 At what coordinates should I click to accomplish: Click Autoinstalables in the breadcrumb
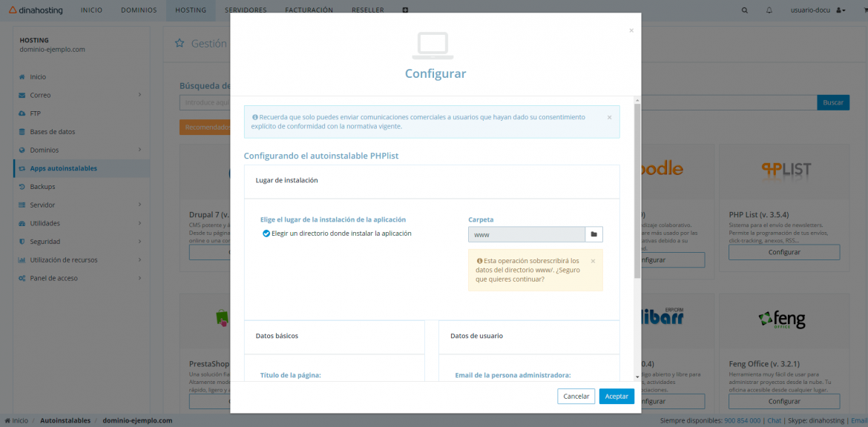tap(65, 420)
